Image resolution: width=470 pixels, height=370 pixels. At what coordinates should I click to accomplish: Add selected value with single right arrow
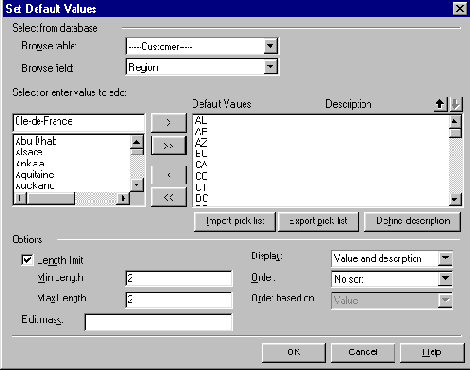tap(169, 123)
